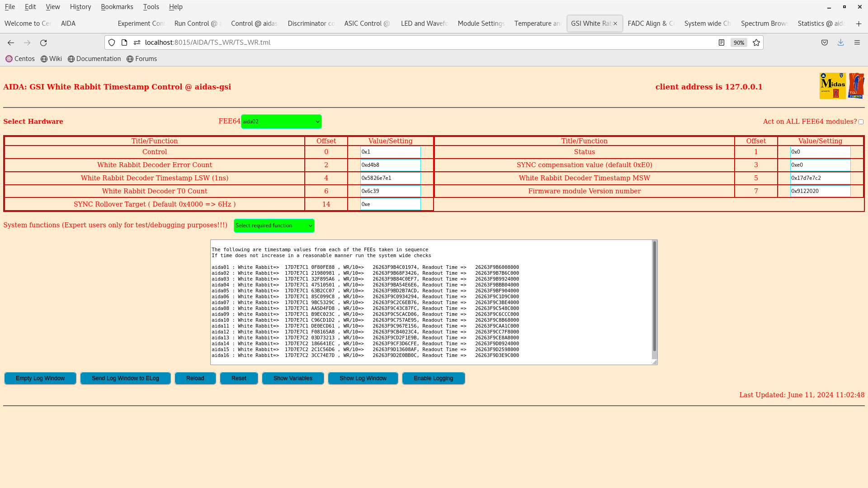Enable Act on ALL FEE64 modules checkbox

click(x=861, y=122)
